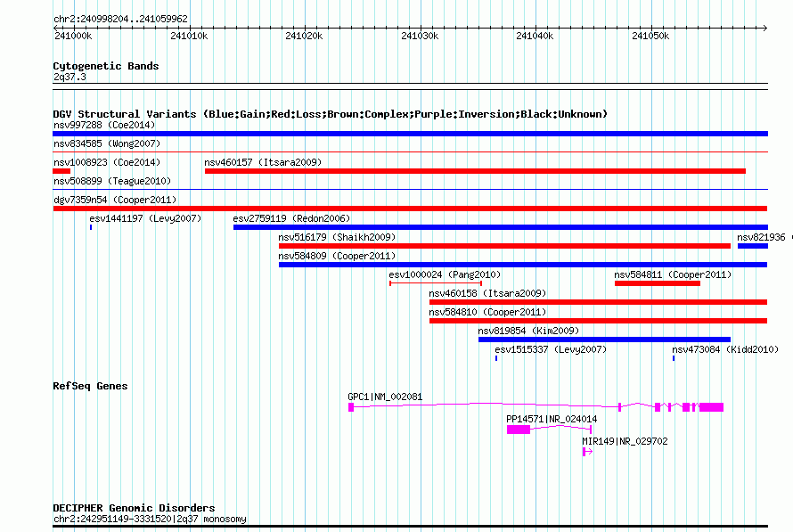Select the nsv834585 (Wong2007) variant label

tap(107, 143)
